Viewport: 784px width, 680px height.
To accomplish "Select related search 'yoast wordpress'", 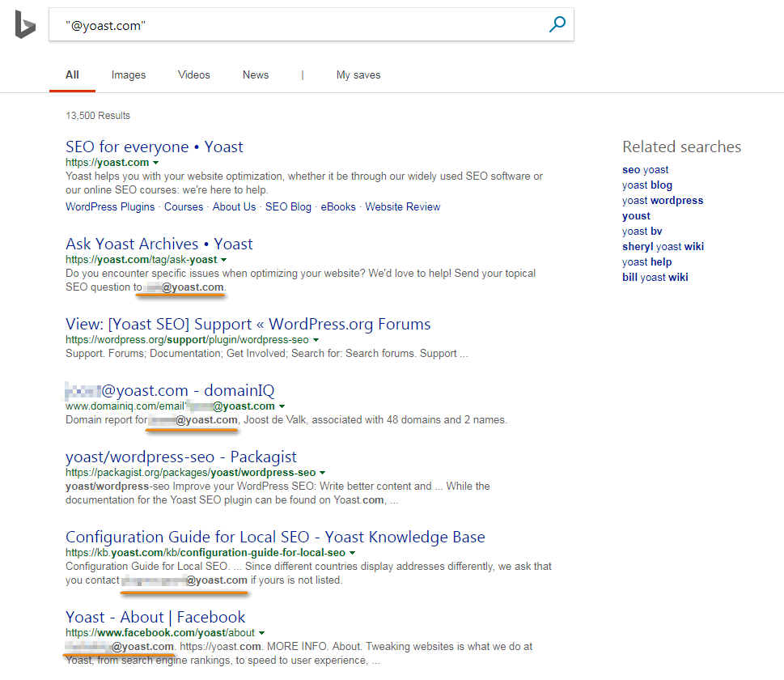I will tap(663, 200).
